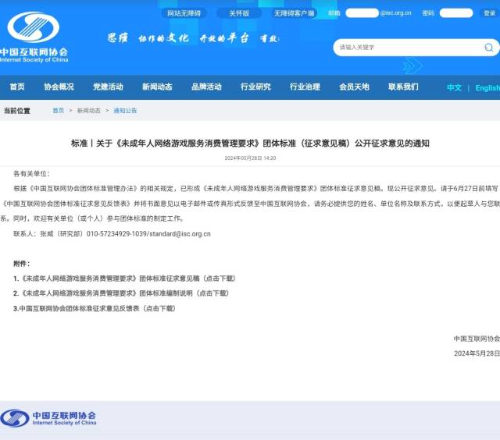The width and height of the screenshot is (500, 440).
Task: Download attachment 2 团体标准编制说明
Action: [121, 293]
